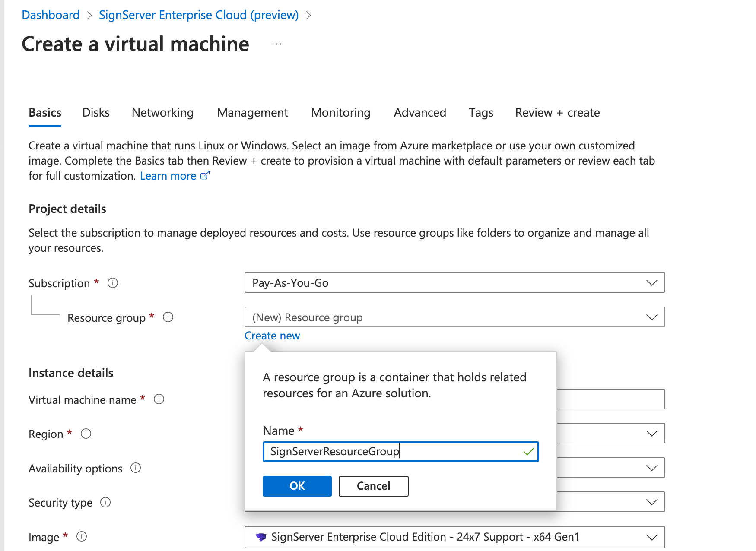Switch to the Networking tab
The height and width of the screenshot is (551, 756).
click(x=162, y=113)
